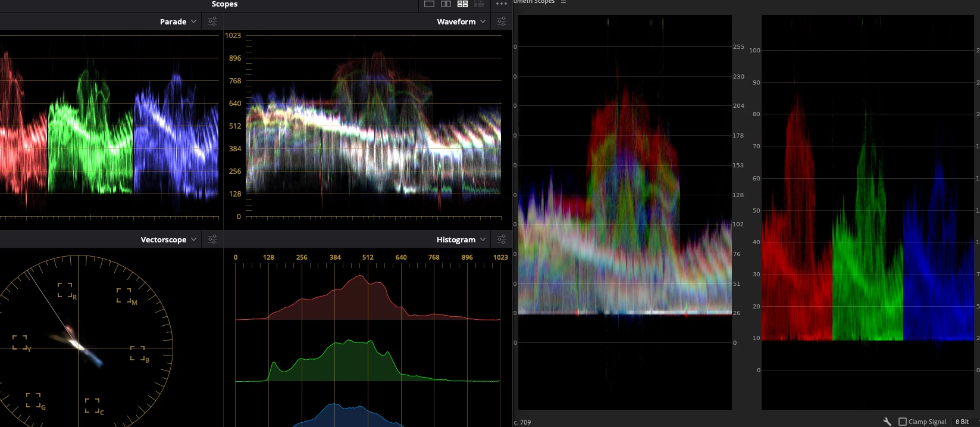Click the G target box on vectorscope
Image resolution: width=980 pixels, height=427 pixels.
point(33,400)
